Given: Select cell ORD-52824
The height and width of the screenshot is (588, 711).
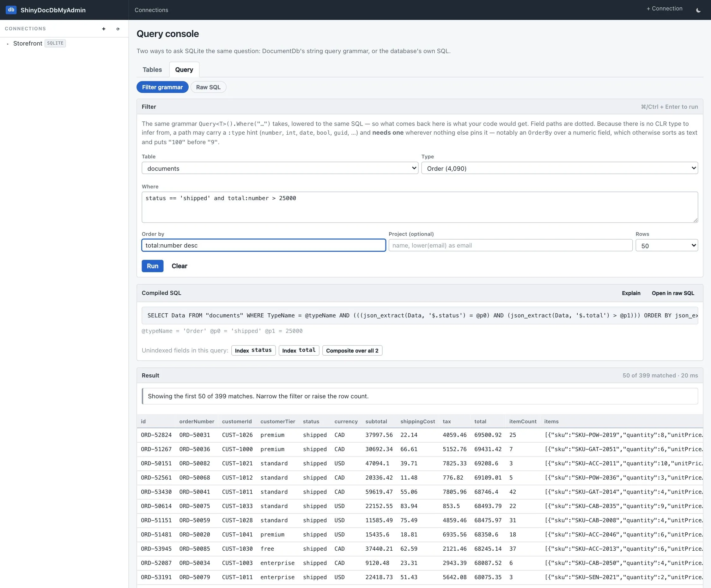Looking at the screenshot, I should pyautogui.click(x=156, y=435).
